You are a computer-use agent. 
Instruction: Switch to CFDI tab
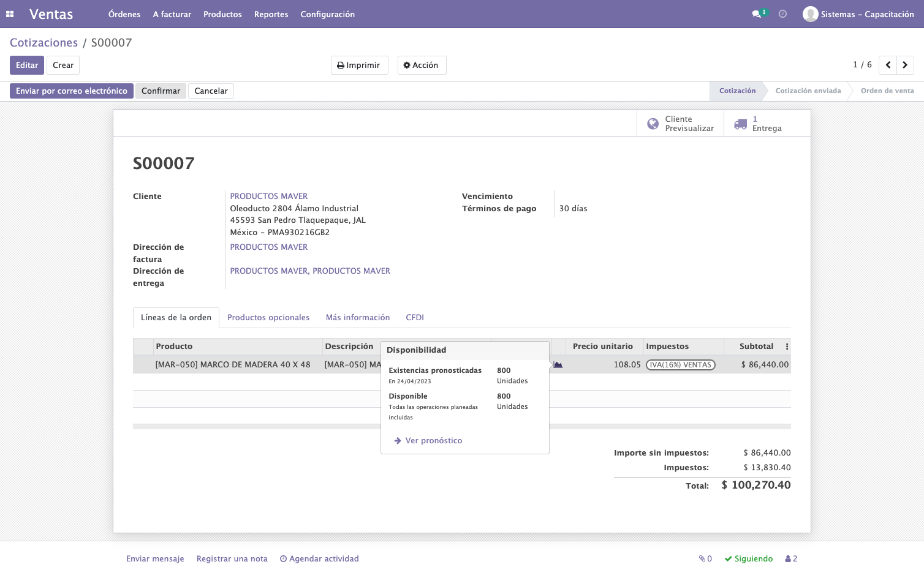pyautogui.click(x=415, y=317)
